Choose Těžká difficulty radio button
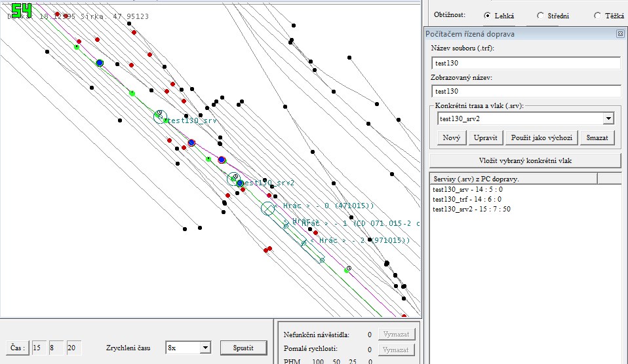Image resolution: width=628 pixels, height=364 pixels. (x=597, y=15)
